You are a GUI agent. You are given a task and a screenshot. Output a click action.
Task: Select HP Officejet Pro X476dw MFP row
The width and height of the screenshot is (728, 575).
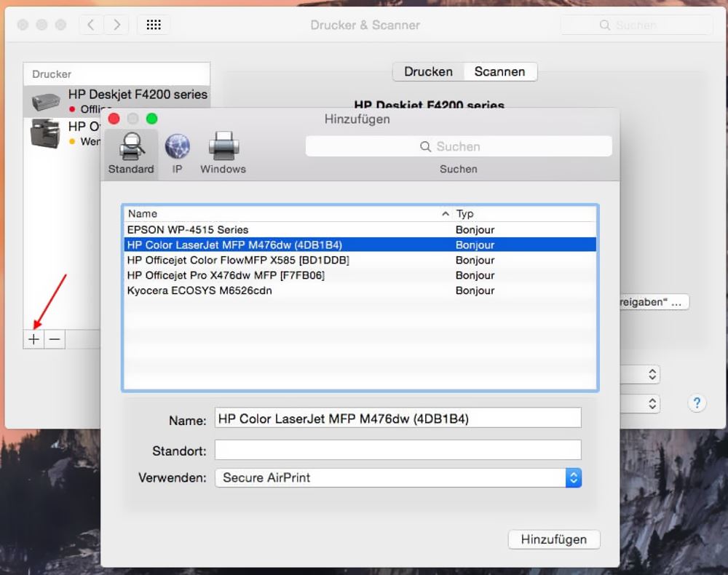click(360, 276)
